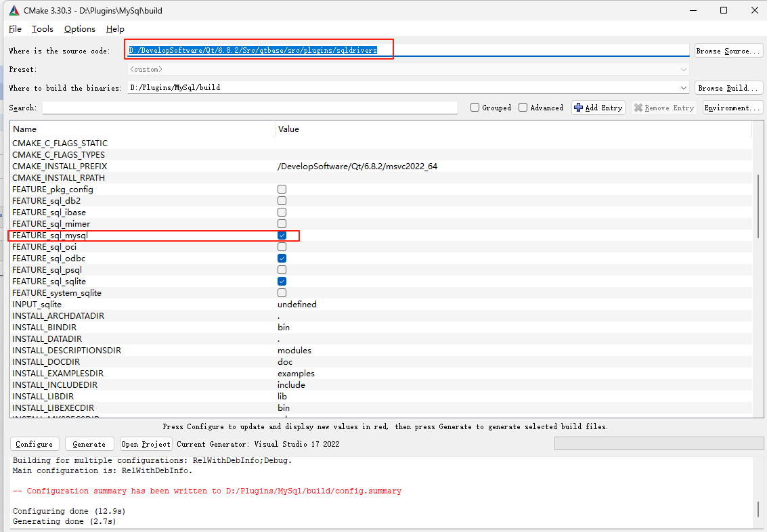Image resolution: width=767 pixels, height=532 pixels.
Task: Click the include value of INSTALL_INCLUDEDIR
Action: click(x=291, y=385)
